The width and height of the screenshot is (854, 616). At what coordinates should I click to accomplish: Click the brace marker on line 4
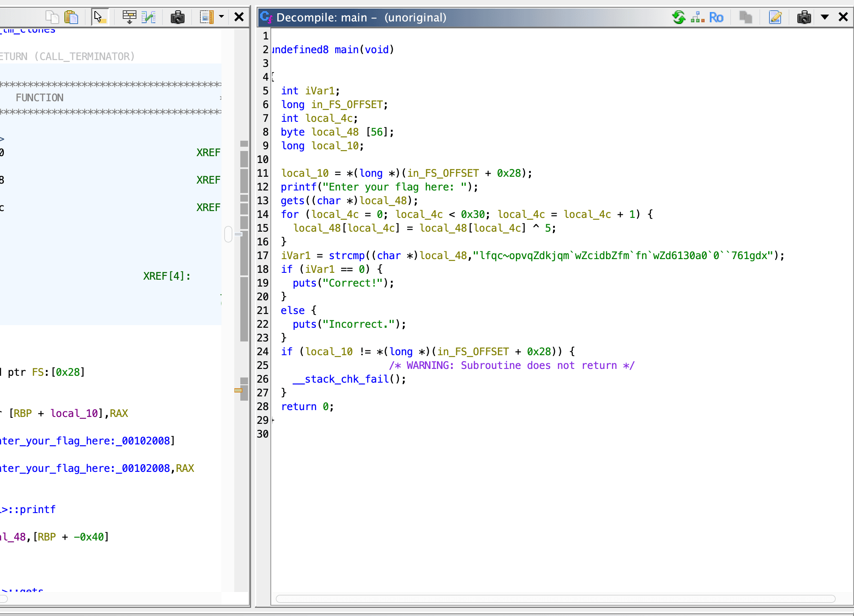click(273, 77)
